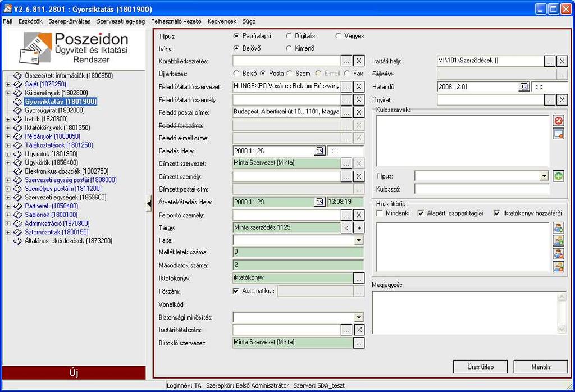Clear the Irattári tételszám field
575x392 pixels.
(359, 330)
